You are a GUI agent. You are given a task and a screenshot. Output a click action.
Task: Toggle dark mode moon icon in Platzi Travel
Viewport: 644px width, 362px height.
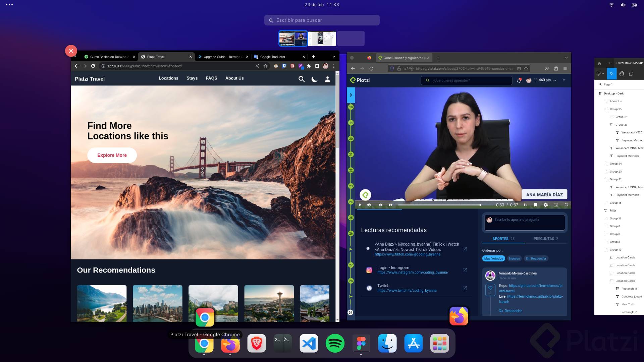315,79
